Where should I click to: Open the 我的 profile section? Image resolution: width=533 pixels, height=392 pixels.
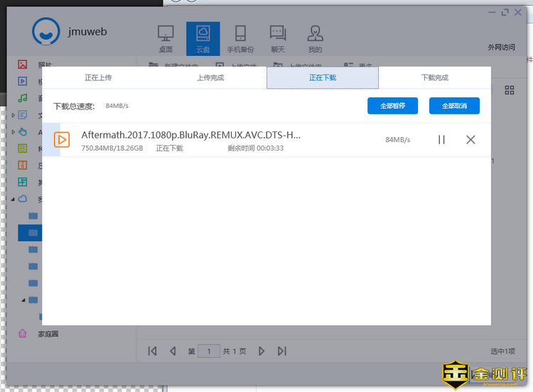pyautogui.click(x=315, y=38)
